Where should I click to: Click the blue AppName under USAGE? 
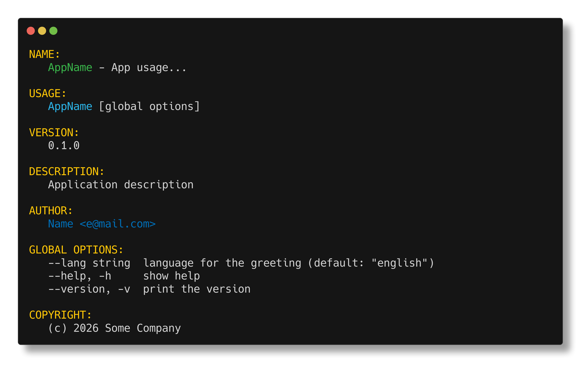[70, 107]
